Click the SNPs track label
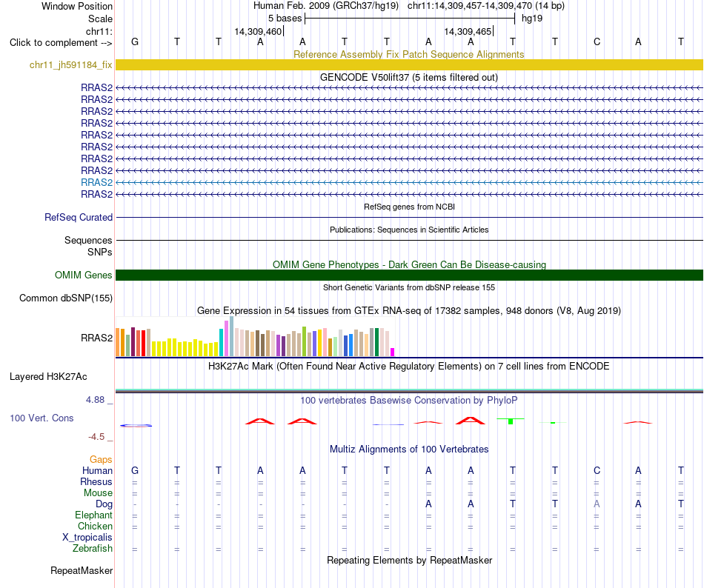 100,252
